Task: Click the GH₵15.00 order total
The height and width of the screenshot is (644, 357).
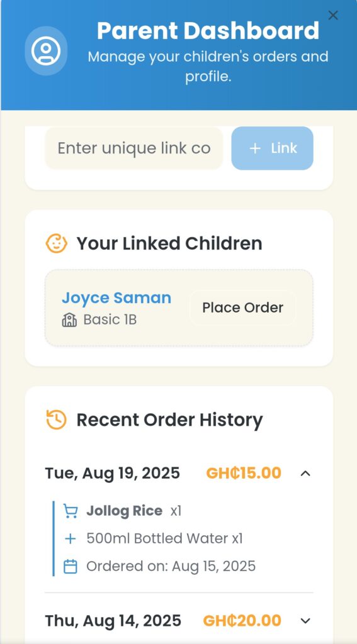Action: [x=244, y=473]
